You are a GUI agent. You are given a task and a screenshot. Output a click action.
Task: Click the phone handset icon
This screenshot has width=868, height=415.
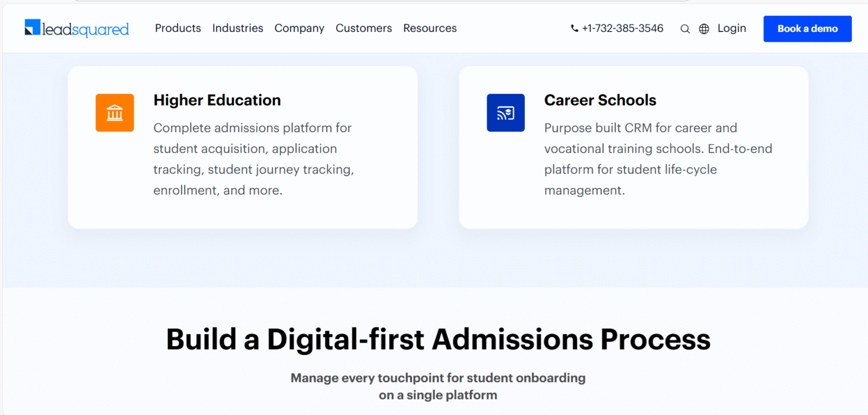[x=575, y=28]
